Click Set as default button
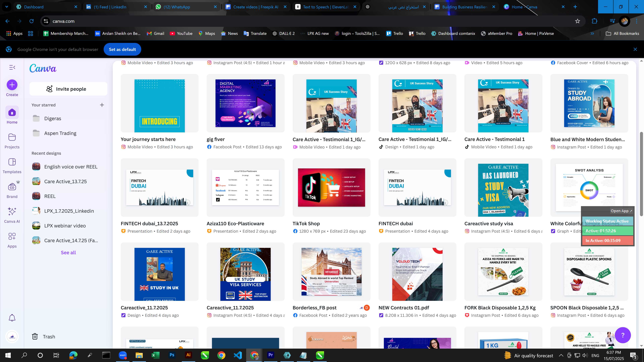Viewport: 644px width, 362px height. 122,49
